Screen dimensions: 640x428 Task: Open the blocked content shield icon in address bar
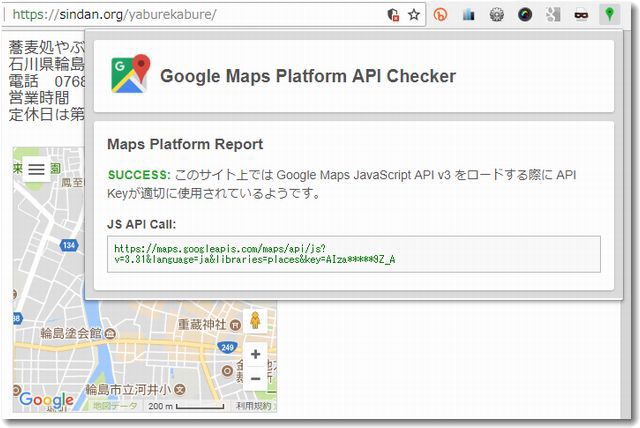coord(393,15)
